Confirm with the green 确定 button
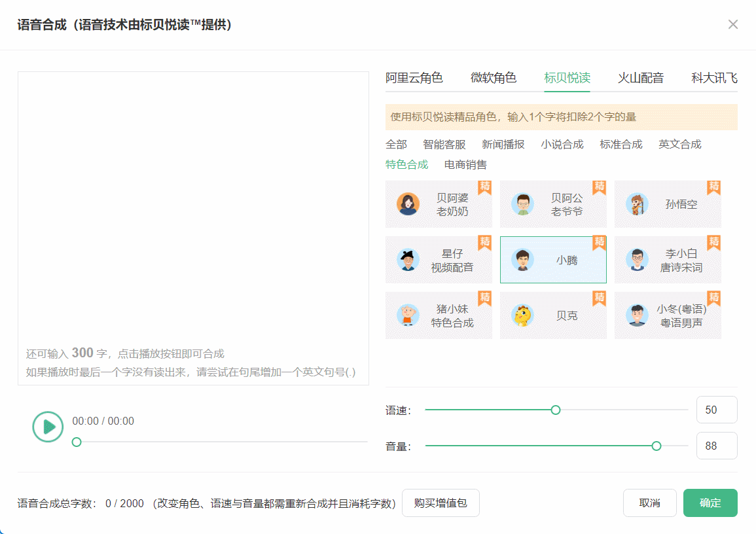 [710, 503]
